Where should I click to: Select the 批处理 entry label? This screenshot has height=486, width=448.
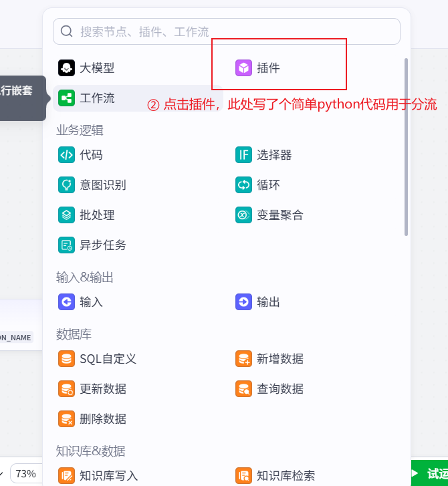[97, 215]
